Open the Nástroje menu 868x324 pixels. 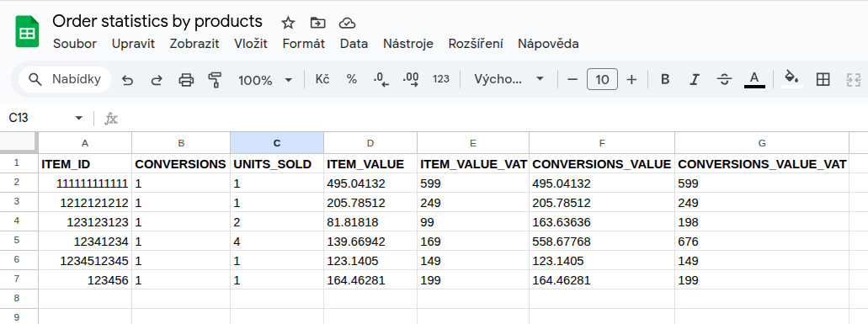pyautogui.click(x=408, y=44)
